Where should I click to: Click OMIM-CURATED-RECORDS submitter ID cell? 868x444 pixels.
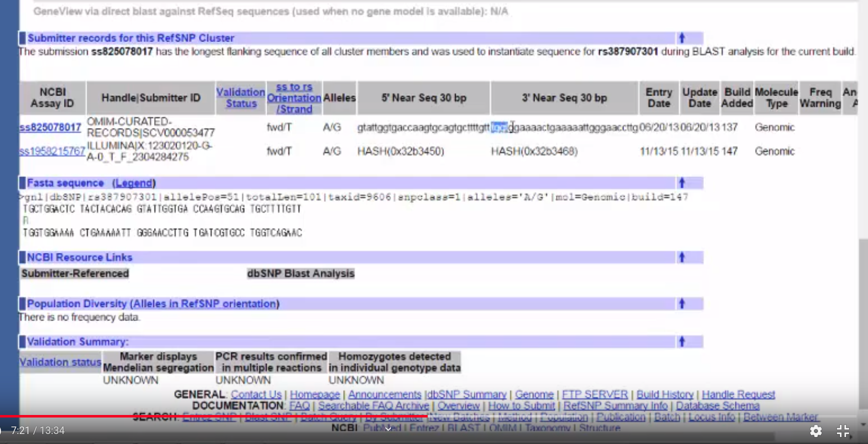pos(151,127)
